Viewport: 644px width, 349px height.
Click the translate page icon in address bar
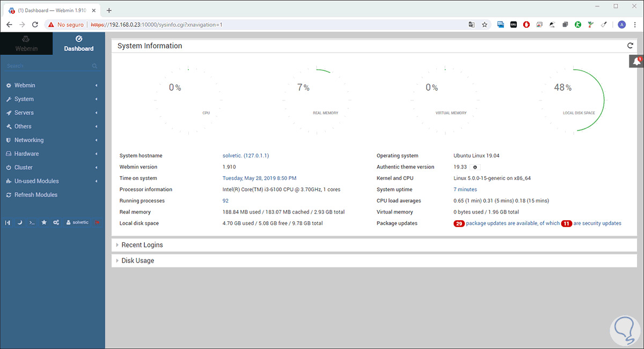pos(472,25)
